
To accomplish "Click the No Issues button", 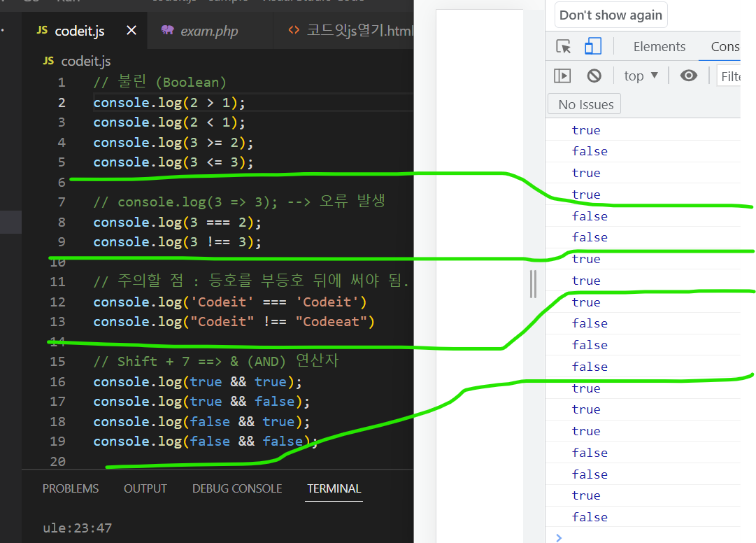I will click(585, 105).
